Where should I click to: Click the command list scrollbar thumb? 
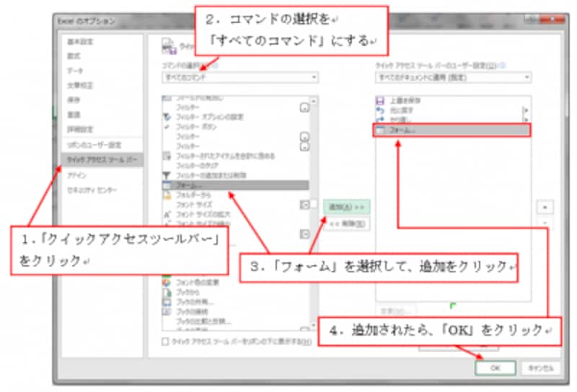coord(314,204)
